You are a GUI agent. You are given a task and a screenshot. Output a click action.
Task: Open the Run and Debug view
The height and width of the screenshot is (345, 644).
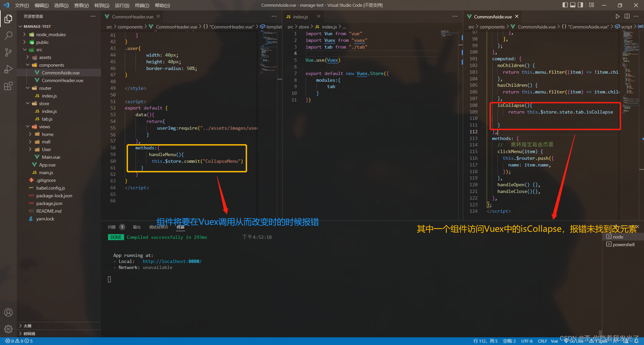click(x=8, y=69)
